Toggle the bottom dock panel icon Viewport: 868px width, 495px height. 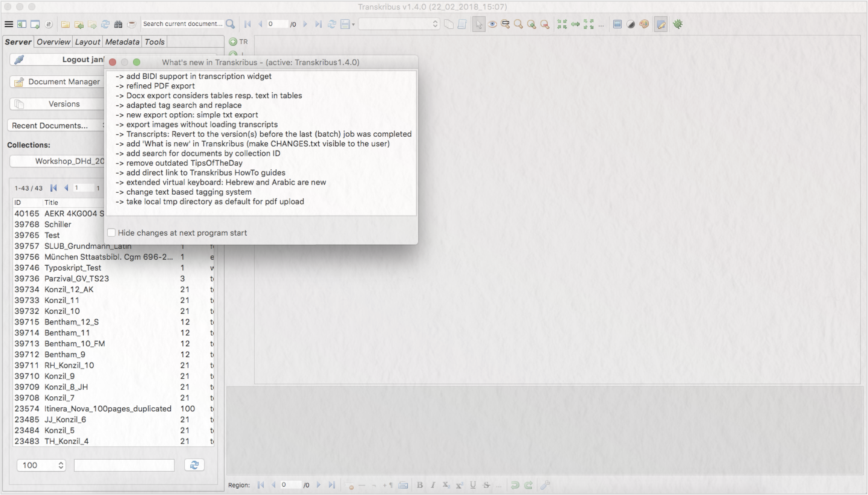(35, 24)
